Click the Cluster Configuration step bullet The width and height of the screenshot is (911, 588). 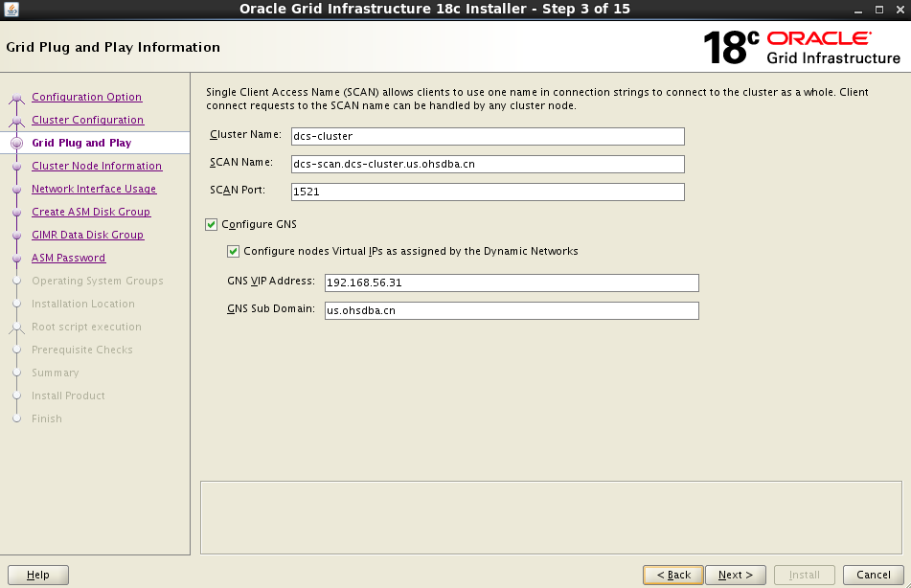(x=17, y=121)
